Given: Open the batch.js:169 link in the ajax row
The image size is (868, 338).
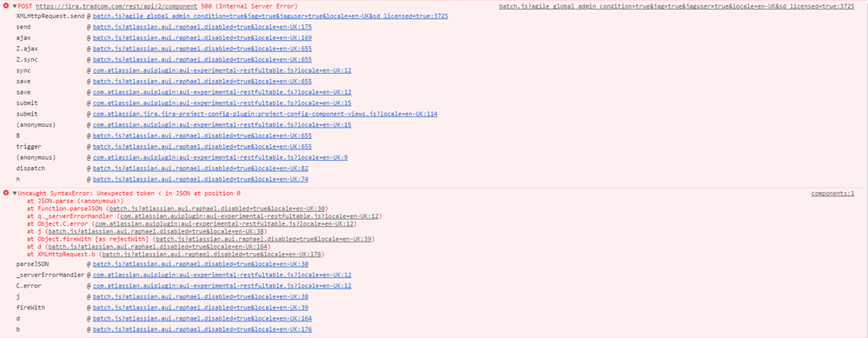Looking at the screenshot, I should (202, 38).
